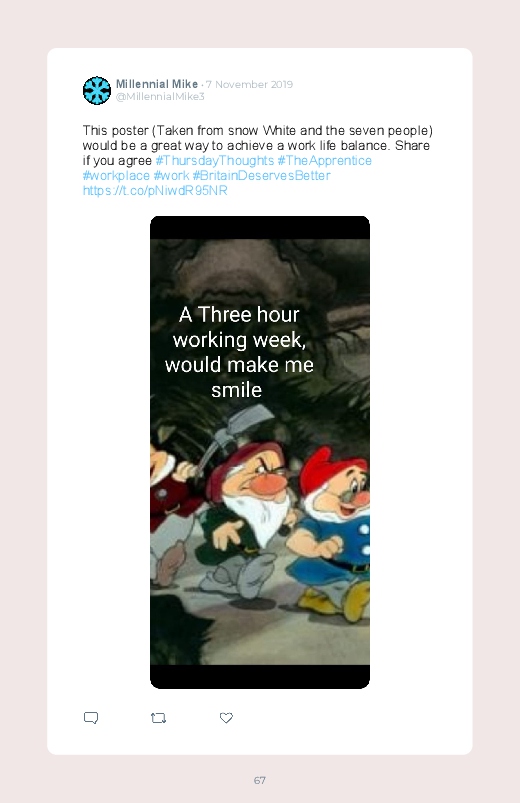The height and width of the screenshot is (803, 520).
Task: Click the 'A Three hour working week' caption
Action: [x=239, y=352]
